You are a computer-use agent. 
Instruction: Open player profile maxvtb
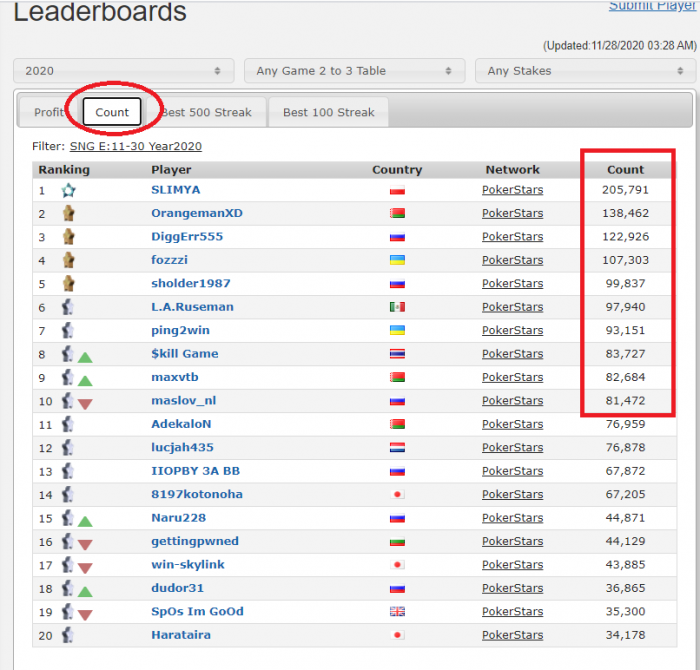click(x=175, y=377)
